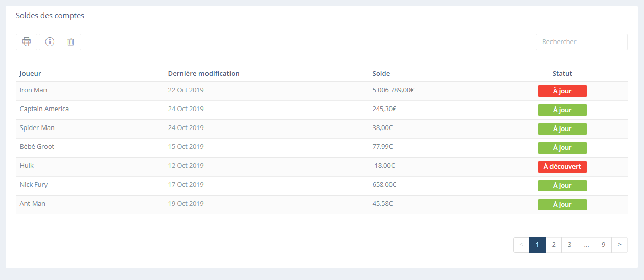The width and height of the screenshot is (644, 280).
Task: Click the date 12 Oct 2019
Action: click(186, 166)
